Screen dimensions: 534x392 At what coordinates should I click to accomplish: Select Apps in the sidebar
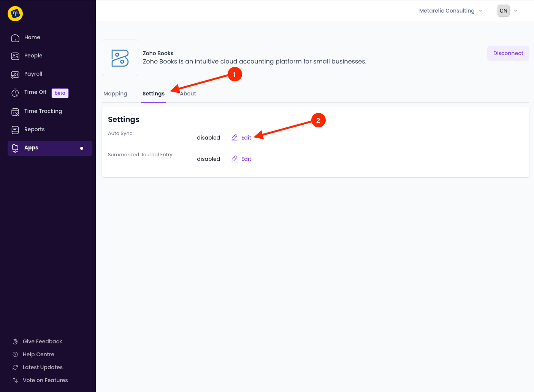(x=50, y=148)
